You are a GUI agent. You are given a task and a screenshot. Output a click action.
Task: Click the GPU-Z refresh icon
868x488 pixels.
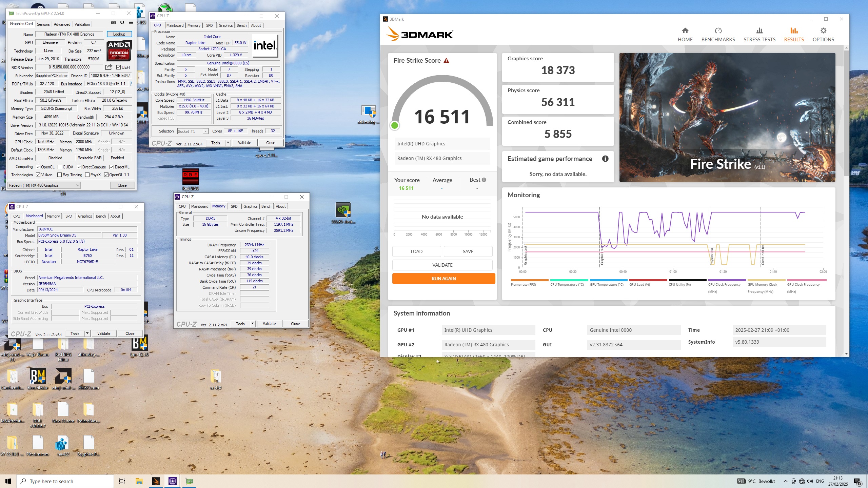pos(122,23)
